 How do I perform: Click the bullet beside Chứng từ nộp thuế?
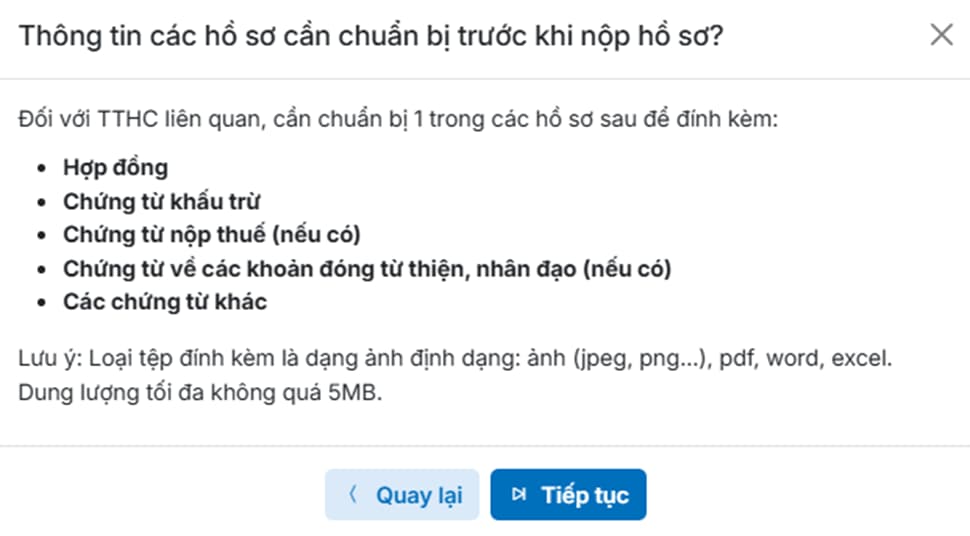click(41, 236)
